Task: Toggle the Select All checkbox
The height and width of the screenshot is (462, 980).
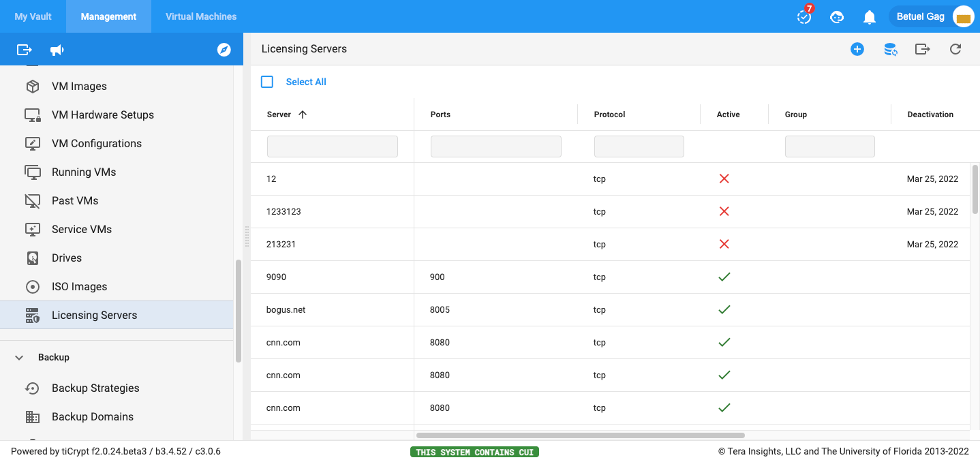Action: point(267,82)
